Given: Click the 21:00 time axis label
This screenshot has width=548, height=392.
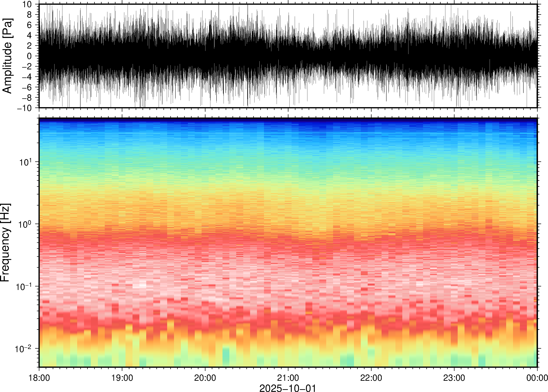Looking at the screenshot, I should tap(288, 378).
